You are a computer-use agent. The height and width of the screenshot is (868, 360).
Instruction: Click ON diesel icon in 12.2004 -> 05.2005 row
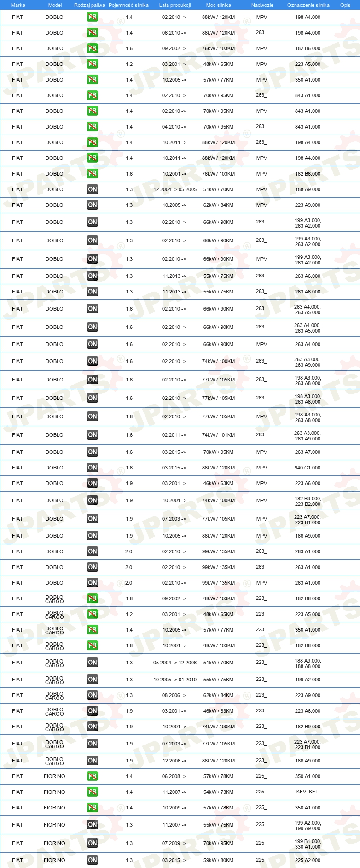[x=93, y=189]
